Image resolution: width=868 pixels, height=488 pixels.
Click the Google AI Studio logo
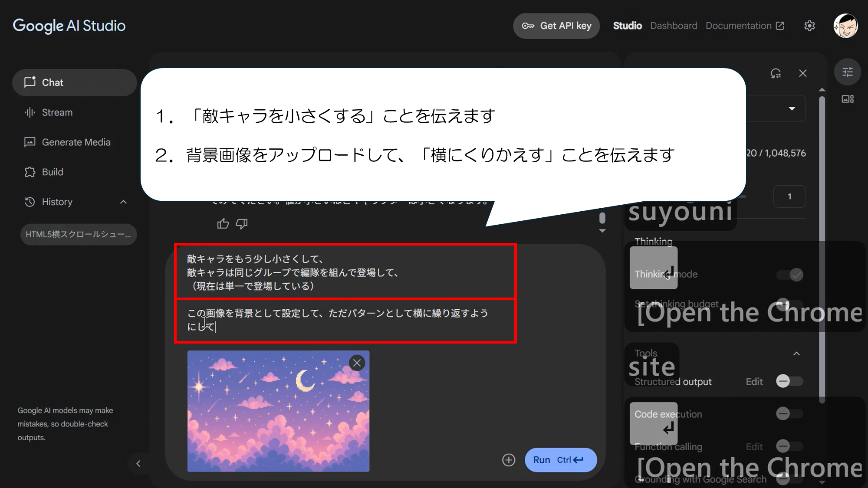[69, 26]
